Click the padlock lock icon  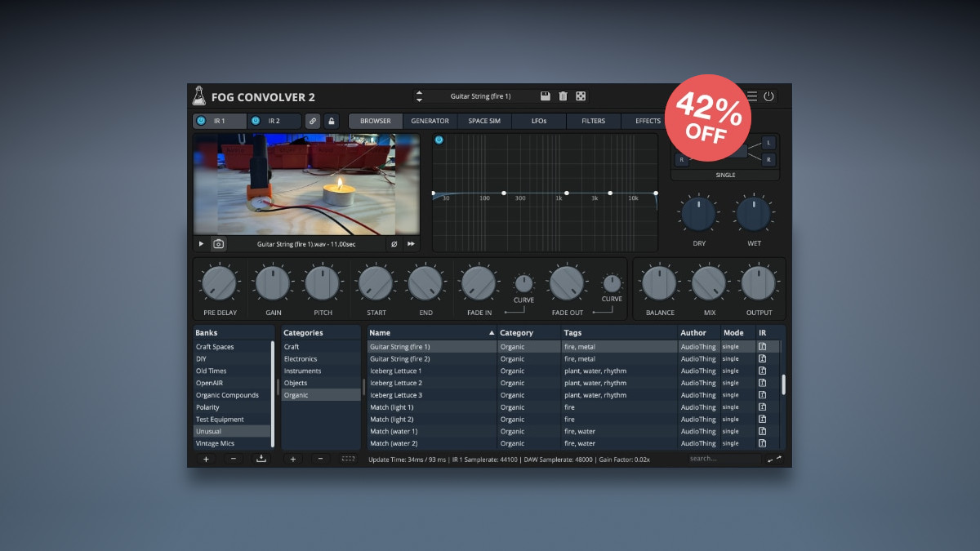[x=332, y=121]
